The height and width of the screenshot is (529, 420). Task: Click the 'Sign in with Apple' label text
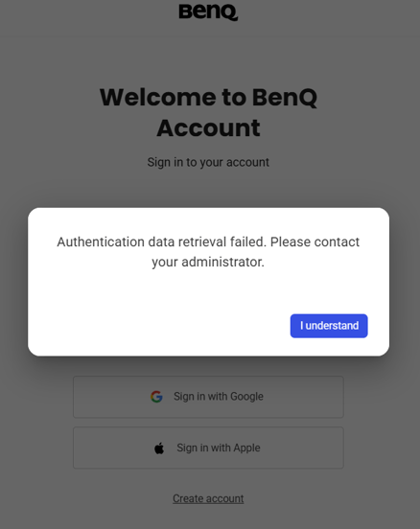tap(219, 448)
